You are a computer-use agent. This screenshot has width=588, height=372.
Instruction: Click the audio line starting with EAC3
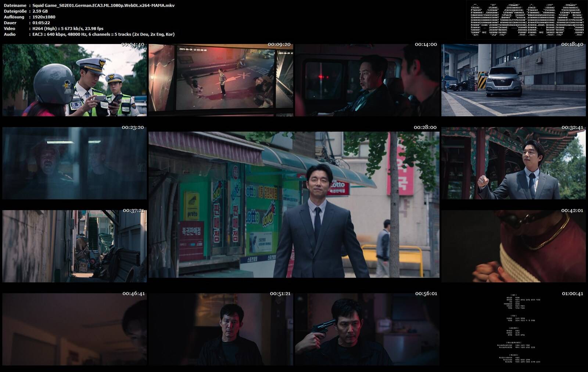click(104, 34)
